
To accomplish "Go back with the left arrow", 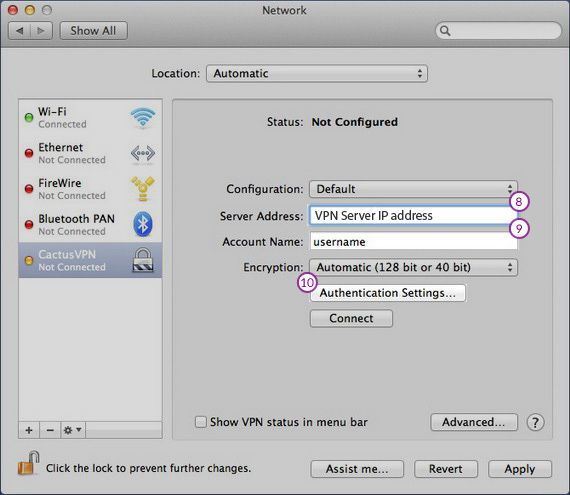I will 20,31.
